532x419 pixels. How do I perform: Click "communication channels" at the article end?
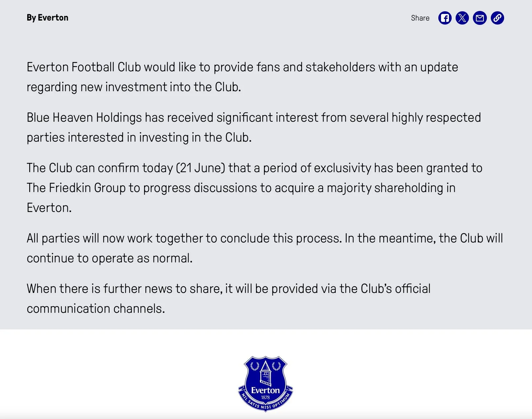point(96,309)
